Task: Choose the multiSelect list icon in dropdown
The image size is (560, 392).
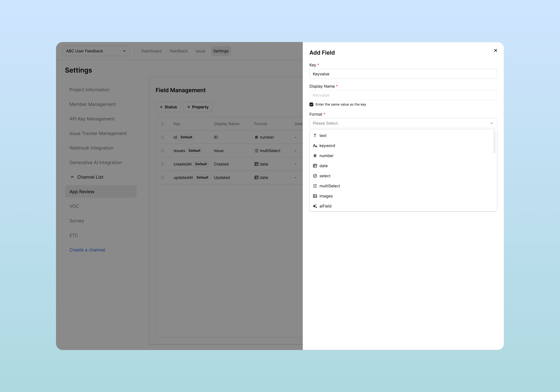Action: coord(315,186)
